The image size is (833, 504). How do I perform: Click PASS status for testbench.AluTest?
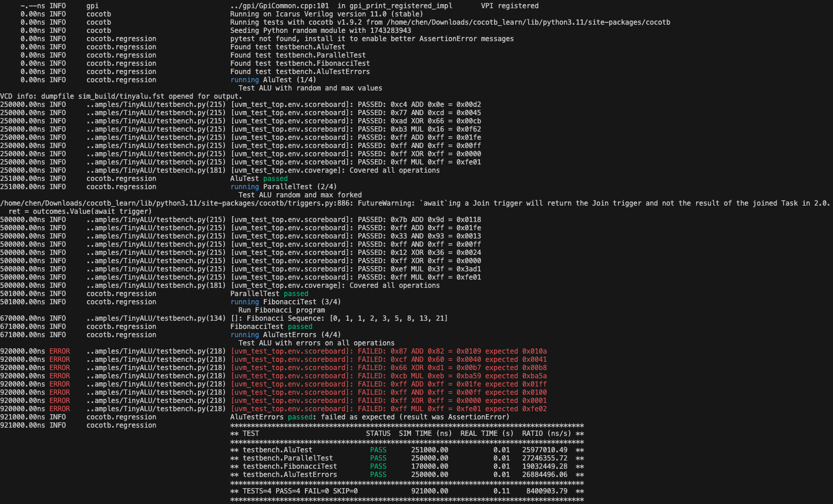(x=378, y=450)
